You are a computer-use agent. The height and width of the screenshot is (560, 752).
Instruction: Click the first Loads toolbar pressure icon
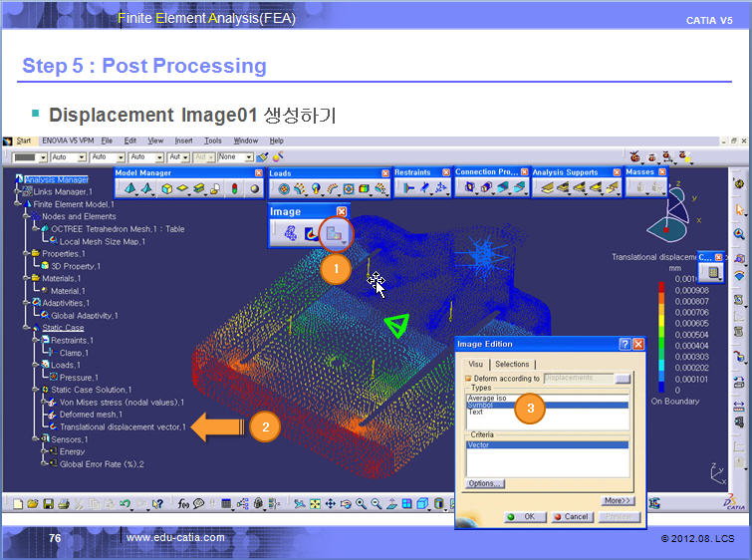tap(284, 187)
